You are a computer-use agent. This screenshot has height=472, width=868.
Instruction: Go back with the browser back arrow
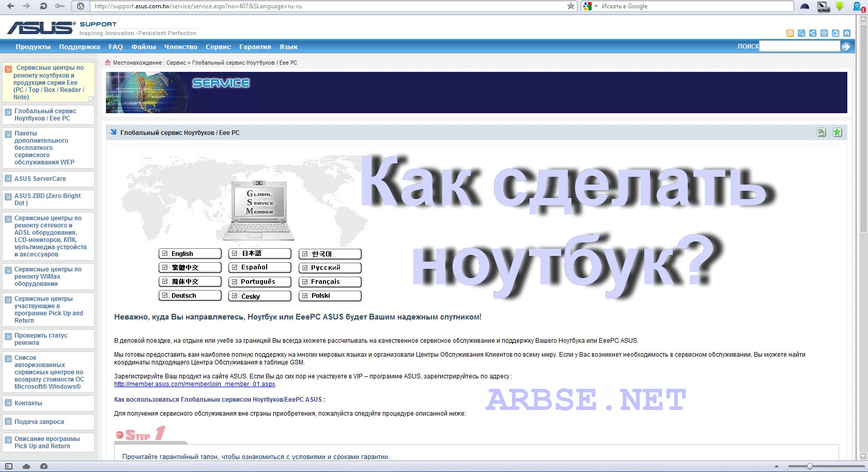10,6
